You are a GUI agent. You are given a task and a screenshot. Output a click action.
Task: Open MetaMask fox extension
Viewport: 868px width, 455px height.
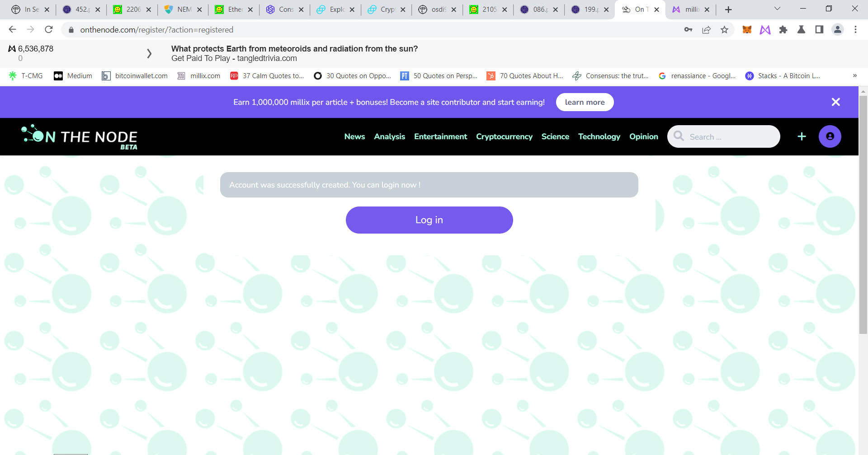click(747, 29)
